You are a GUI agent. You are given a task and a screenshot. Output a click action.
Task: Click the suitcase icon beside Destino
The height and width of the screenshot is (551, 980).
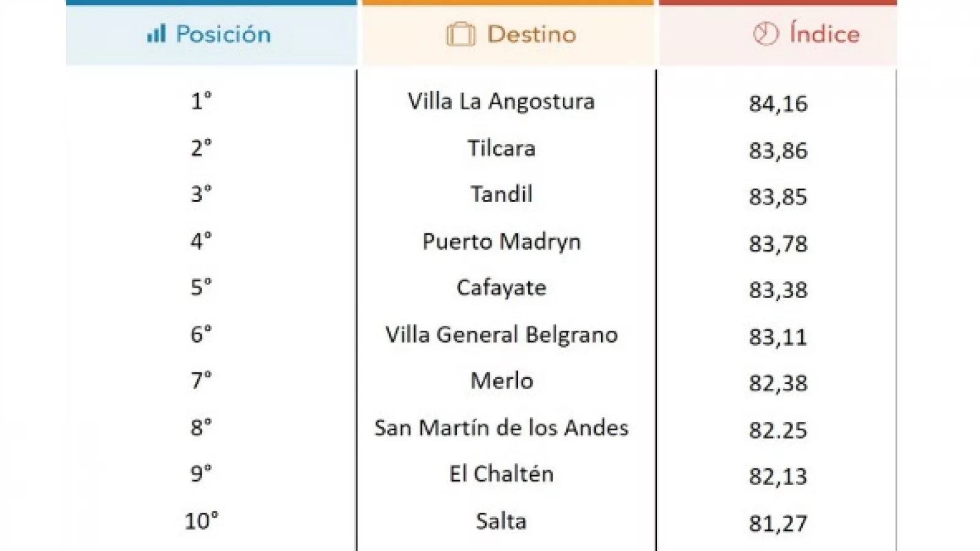click(x=461, y=34)
